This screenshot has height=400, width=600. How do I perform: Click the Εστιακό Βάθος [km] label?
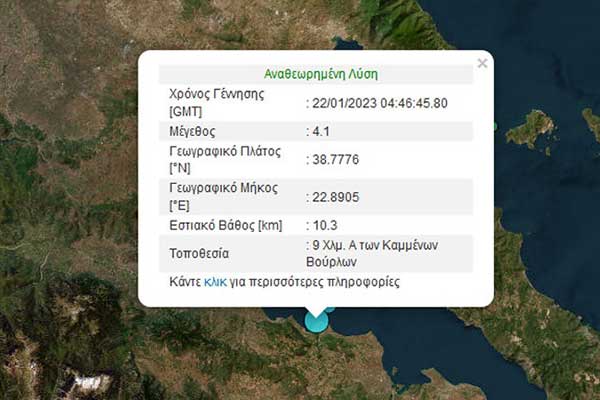point(219,224)
